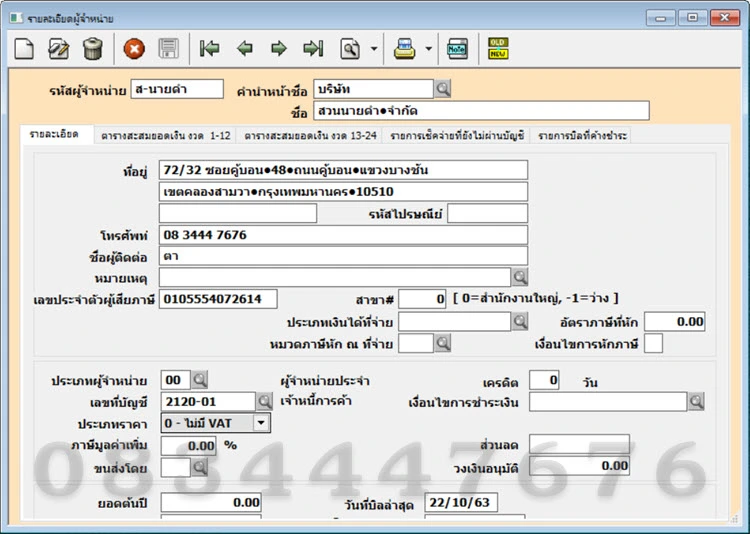The image size is (750, 534).
Task: Open the printer dropdown arrow
Action: pos(429,49)
